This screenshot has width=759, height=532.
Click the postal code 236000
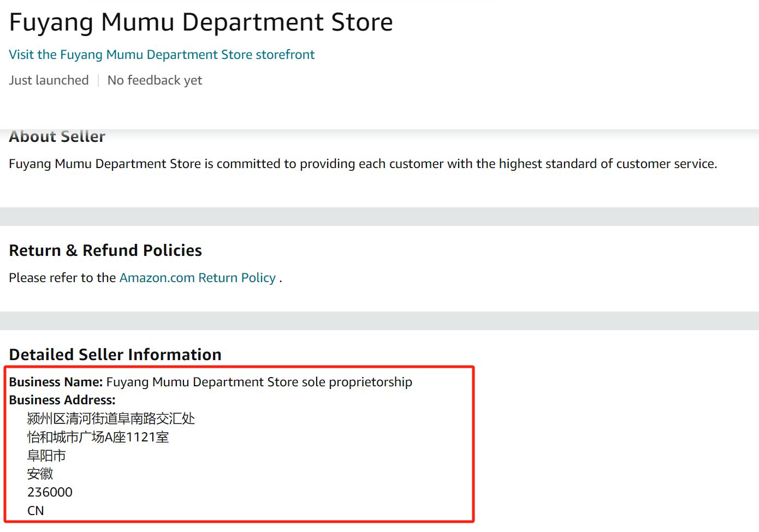50,492
